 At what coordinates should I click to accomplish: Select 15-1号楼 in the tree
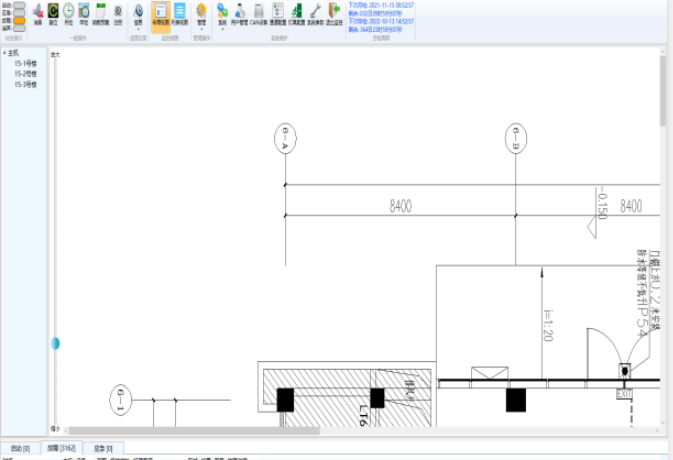[25, 64]
